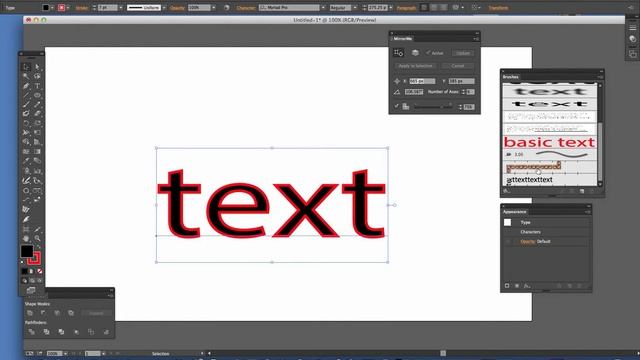The image size is (640, 360).
Task: Select the Pen tool
Action: pyautogui.click(x=26, y=86)
